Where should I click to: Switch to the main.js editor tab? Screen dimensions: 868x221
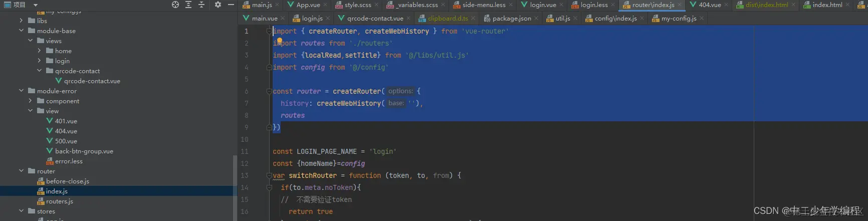click(262, 5)
